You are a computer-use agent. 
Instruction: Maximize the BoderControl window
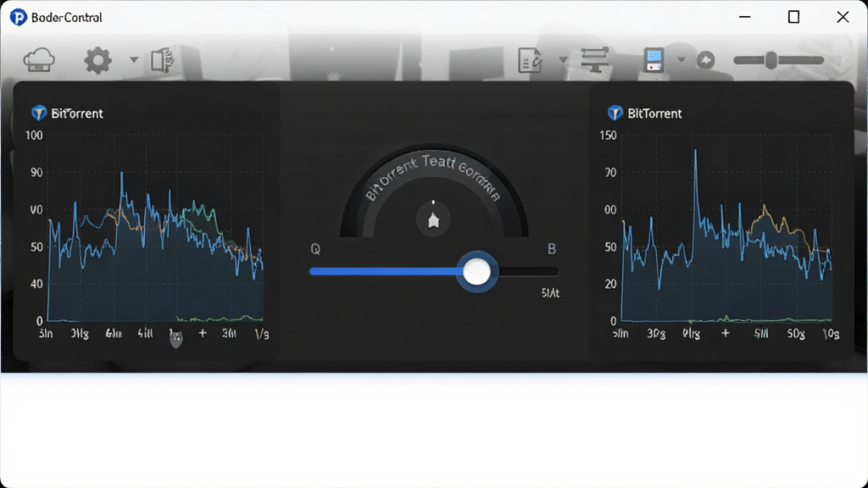coord(793,17)
